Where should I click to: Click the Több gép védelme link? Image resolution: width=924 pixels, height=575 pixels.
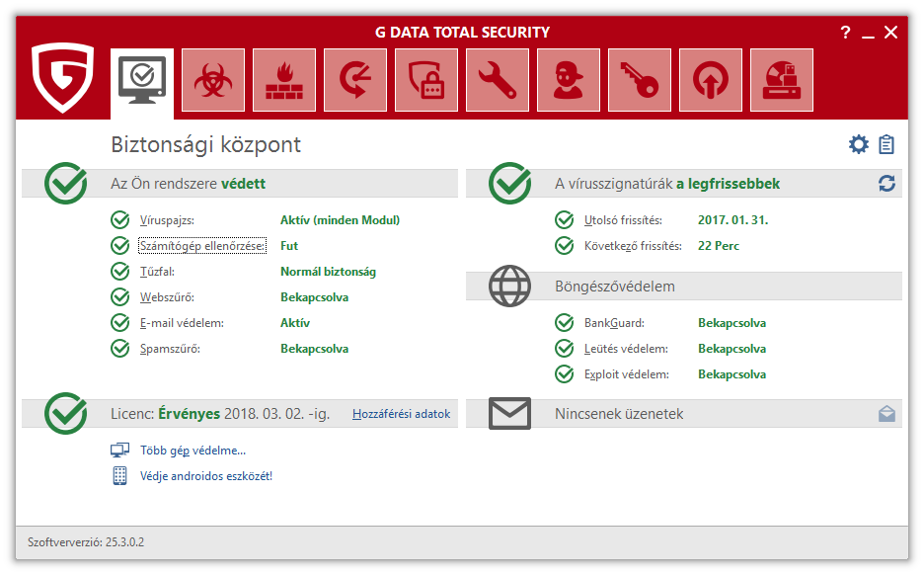point(192,451)
